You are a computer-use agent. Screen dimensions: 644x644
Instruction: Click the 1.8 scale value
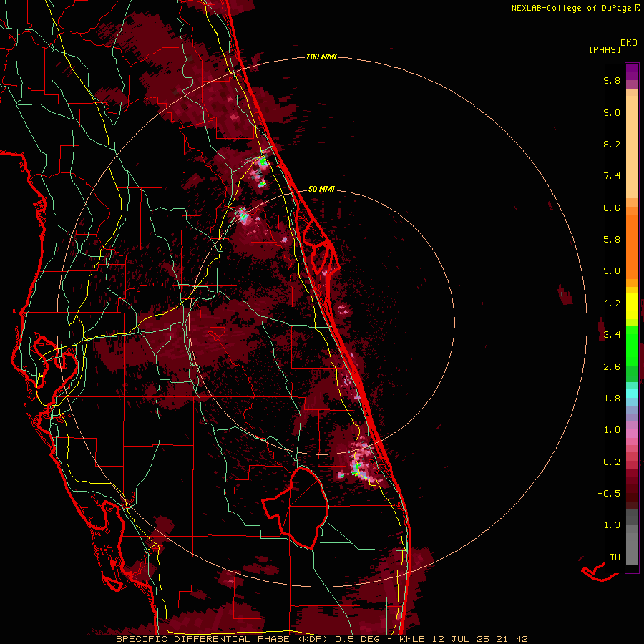pyautogui.click(x=612, y=399)
